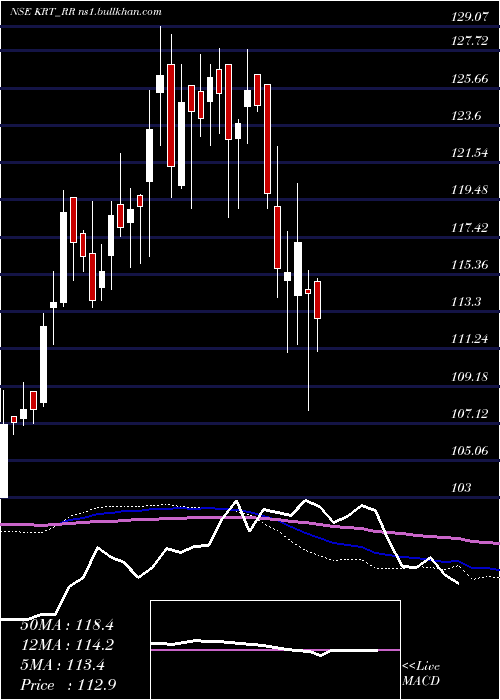Screen dimensions: 500x700
Task: Click the <<Live MACD label
Action: pyautogui.click(x=421, y=674)
